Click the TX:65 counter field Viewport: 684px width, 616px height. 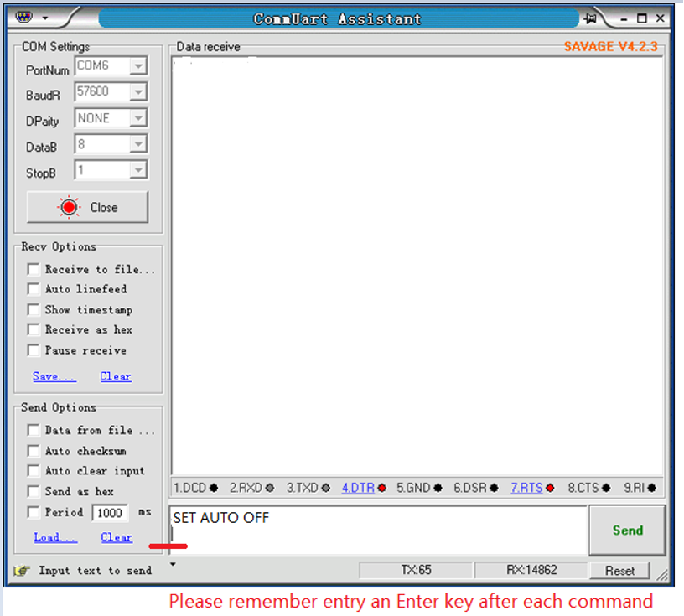pyautogui.click(x=416, y=570)
